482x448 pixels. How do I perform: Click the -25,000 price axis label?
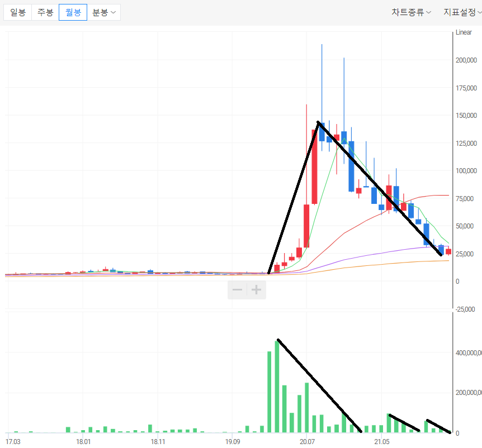[x=465, y=309]
